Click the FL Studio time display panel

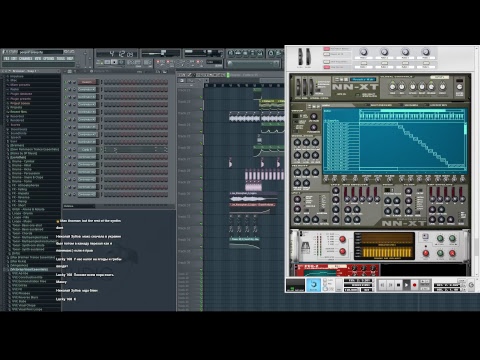point(117,54)
